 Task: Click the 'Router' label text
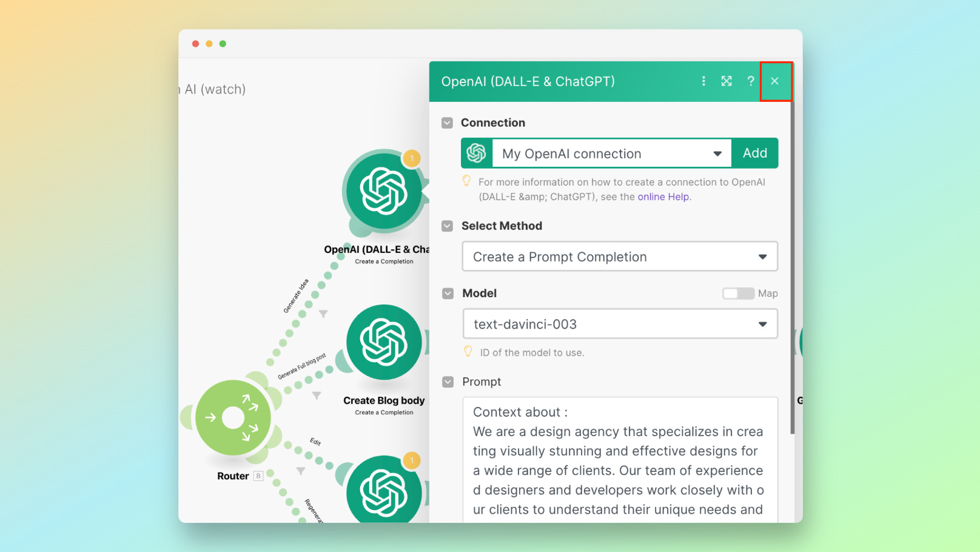tap(233, 476)
